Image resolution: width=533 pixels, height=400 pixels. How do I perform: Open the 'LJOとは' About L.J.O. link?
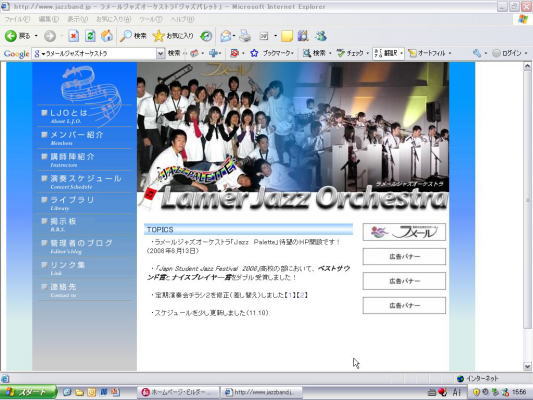(69, 116)
